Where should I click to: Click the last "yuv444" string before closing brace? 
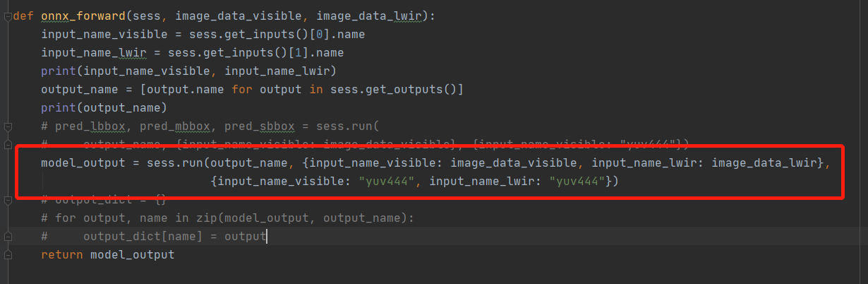[577, 181]
